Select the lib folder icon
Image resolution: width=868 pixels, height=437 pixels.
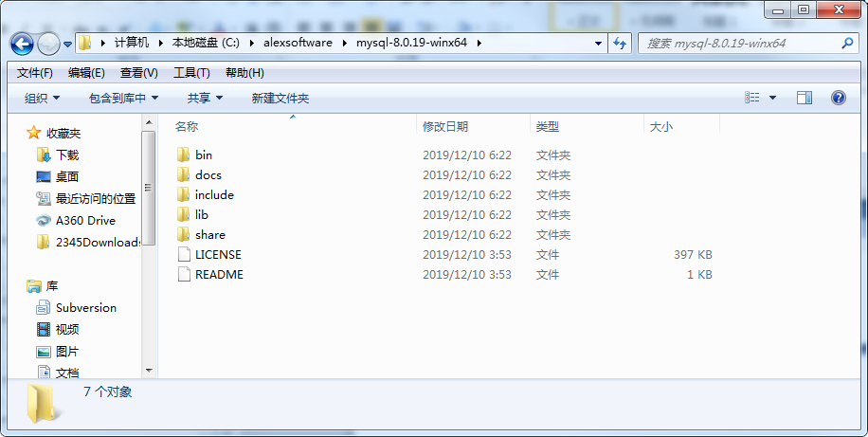tap(184, 214)
